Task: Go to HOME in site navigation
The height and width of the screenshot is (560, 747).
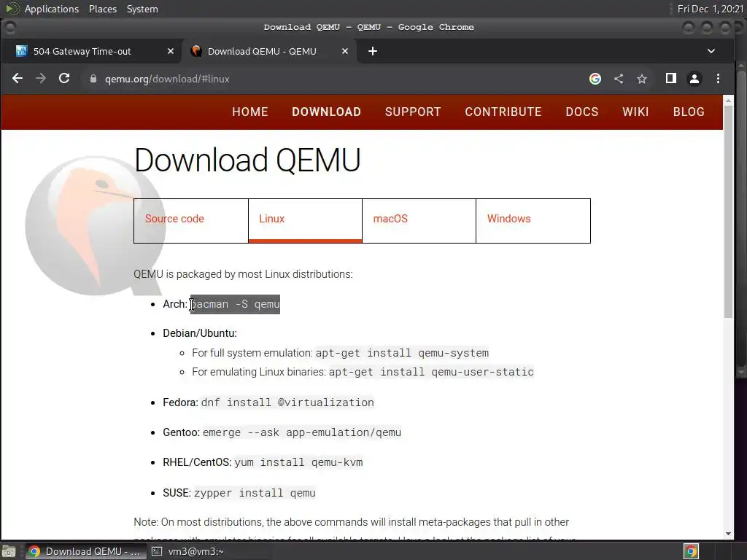Action: [250, 112]
